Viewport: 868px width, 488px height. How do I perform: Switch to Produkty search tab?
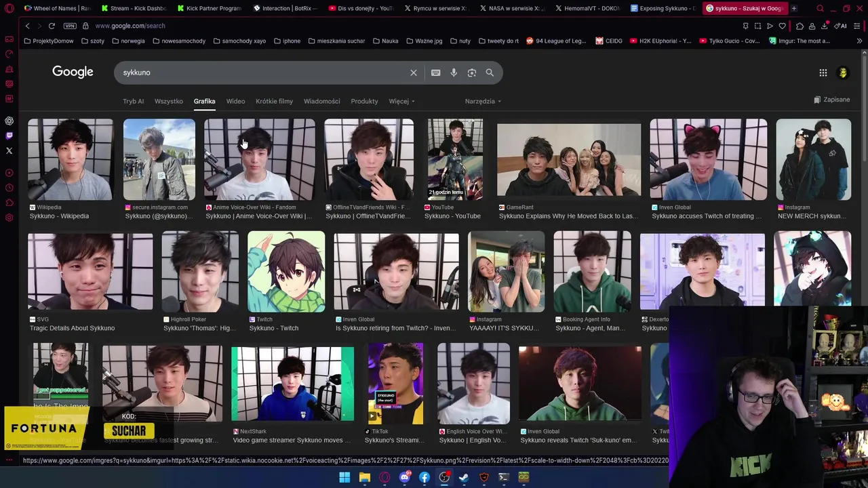point(364,101)
